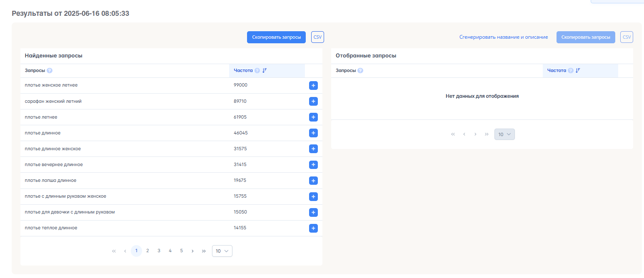Viewport: 644px width, 278px height.
Task: Jump to last page of found queries
Action: pyautogui.click(x=204, y=251)
